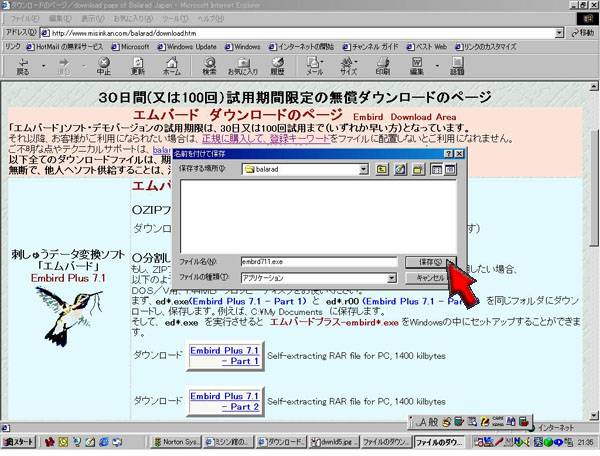
Task: Click the Print (印刷) toolbar icon
Action: pyautogui.click(x=383, y=66)
